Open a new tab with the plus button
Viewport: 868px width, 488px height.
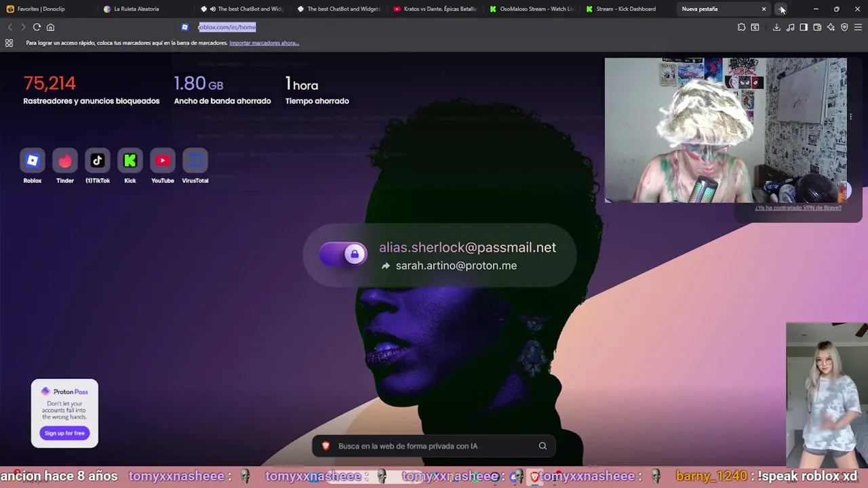click(782, 9)
